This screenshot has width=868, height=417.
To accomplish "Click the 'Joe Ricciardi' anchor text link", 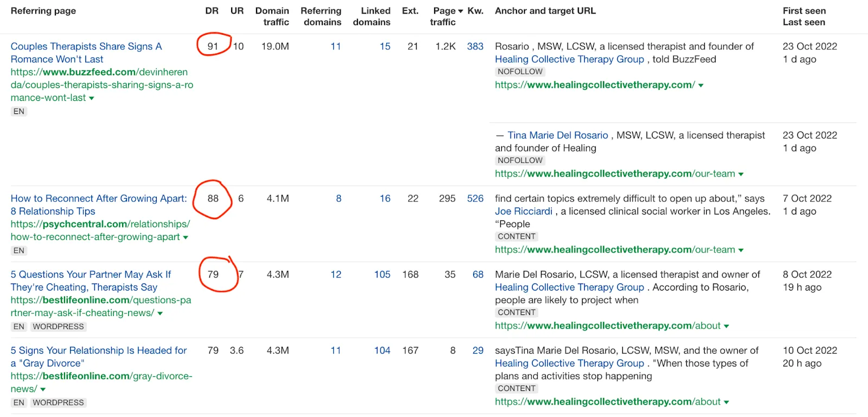I will (523, 211).
